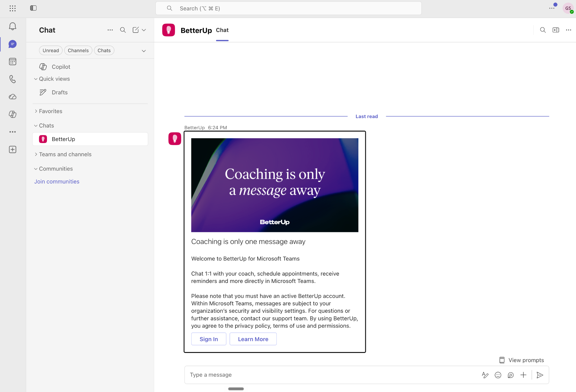Open View prompts
Viewport: 576px width, 392px height.
click(x=522, y=360)
